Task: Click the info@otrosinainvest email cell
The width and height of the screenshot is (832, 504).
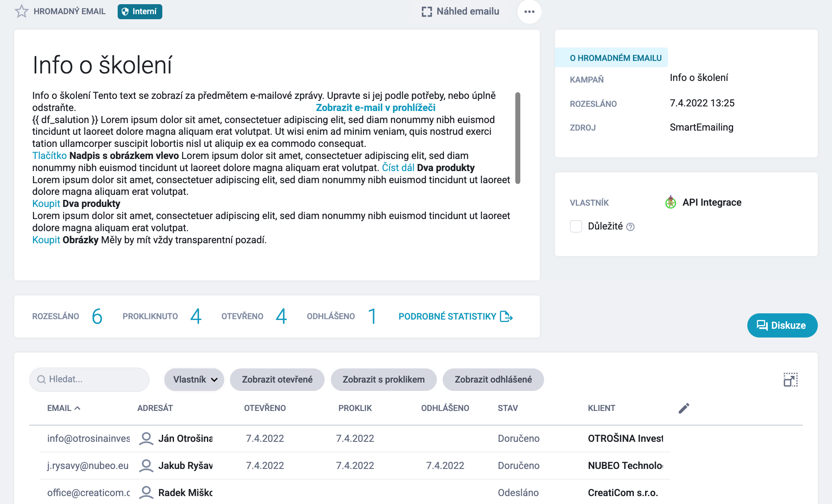Action: point(88,438)
